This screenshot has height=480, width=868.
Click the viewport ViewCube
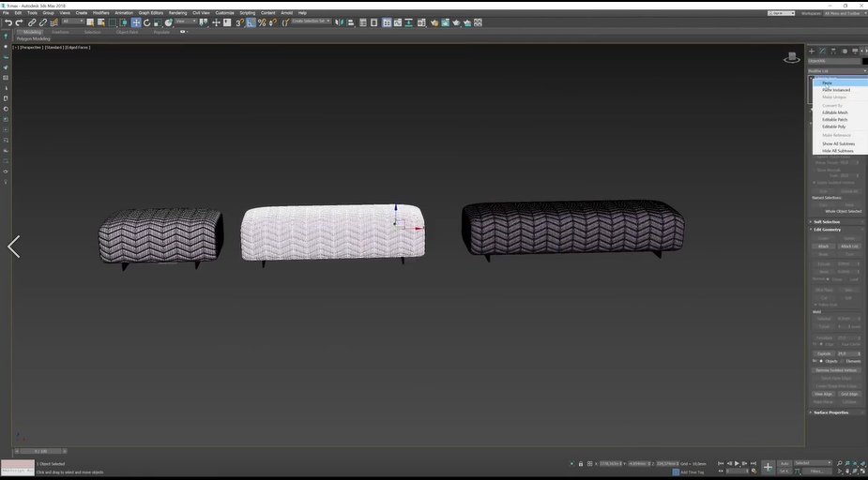(x=792, y=57)
